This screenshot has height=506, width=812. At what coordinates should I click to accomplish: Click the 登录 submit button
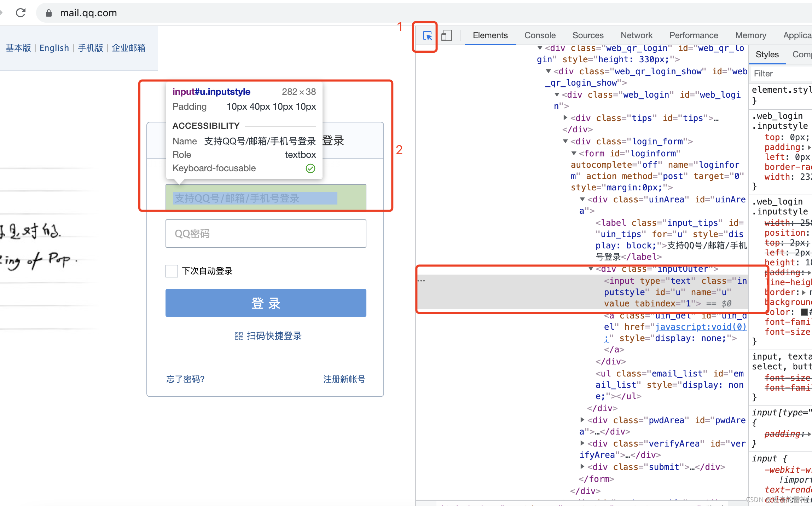pos(266,303)
